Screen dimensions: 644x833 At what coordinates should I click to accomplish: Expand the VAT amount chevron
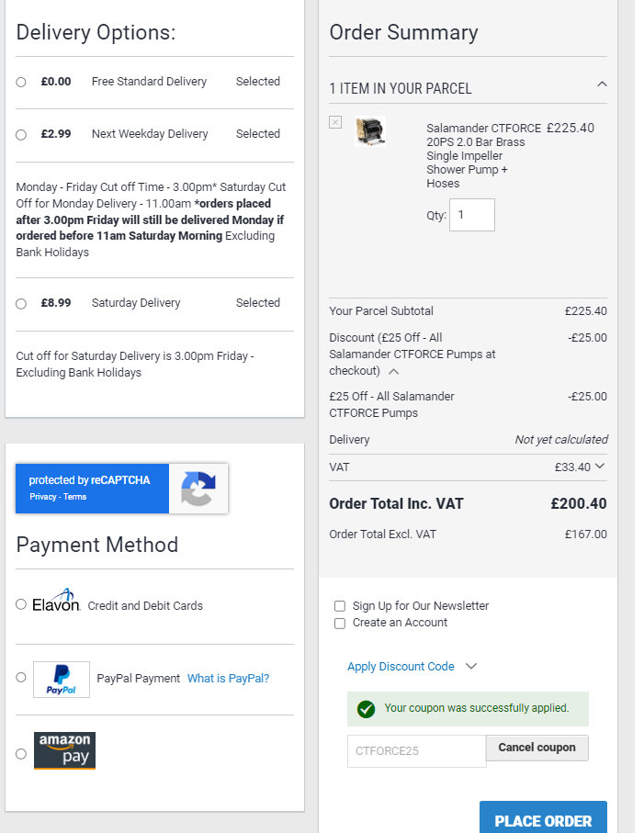click(x=600, y=466)
